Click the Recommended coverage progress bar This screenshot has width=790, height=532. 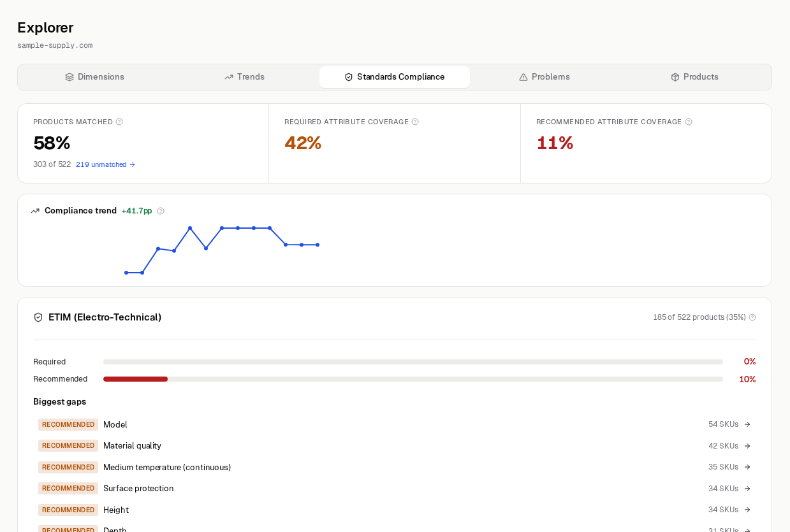(x=413, y=379)
